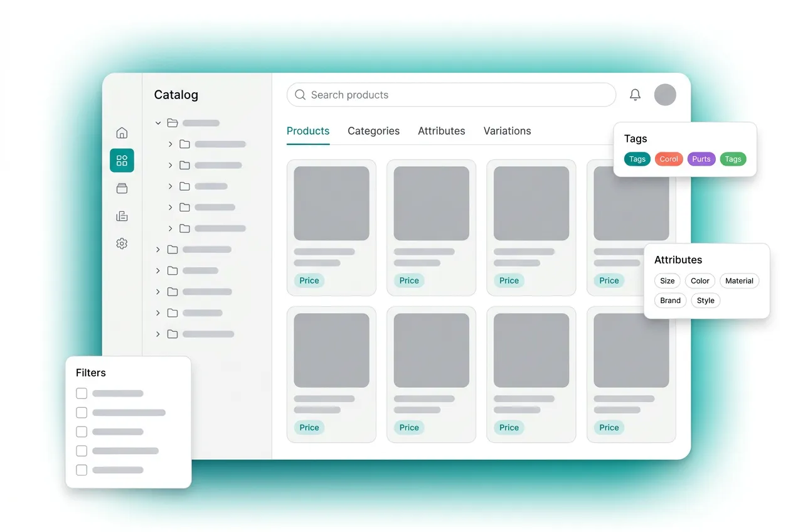Click the magnifier icon in search bar
793x532 pixels.
(x=301, y=95)
